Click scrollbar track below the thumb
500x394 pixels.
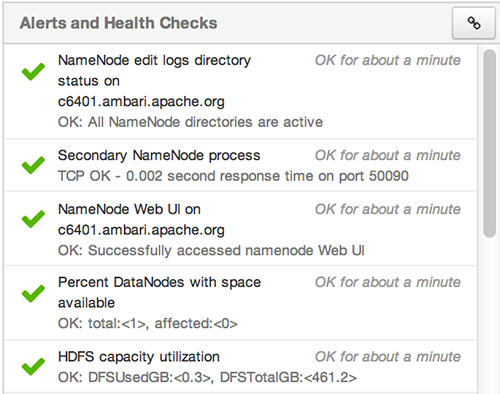click(x=489, y=313)
